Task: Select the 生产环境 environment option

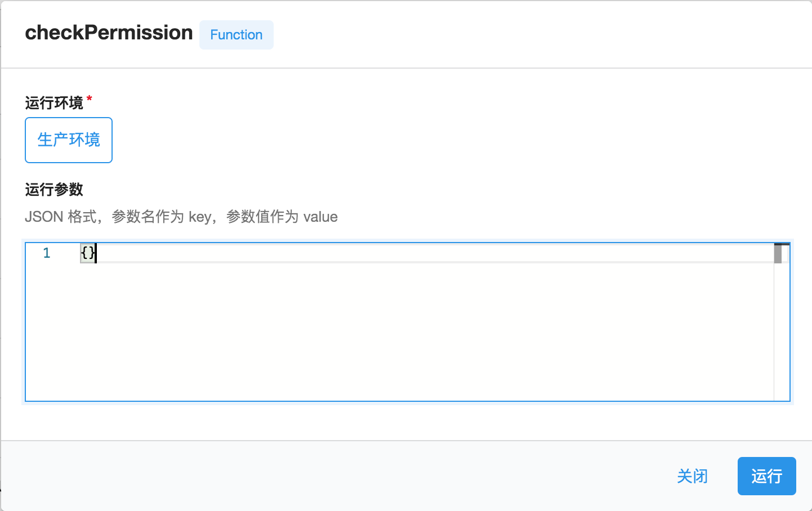Action: pyautogui.click(x=69, y=140)
